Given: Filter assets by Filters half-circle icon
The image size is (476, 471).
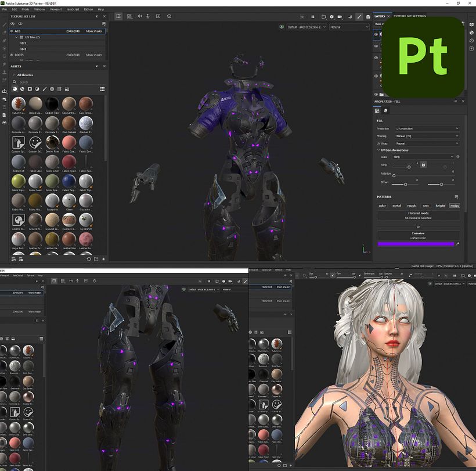Looking at the screenshot, I should point(37,89).
